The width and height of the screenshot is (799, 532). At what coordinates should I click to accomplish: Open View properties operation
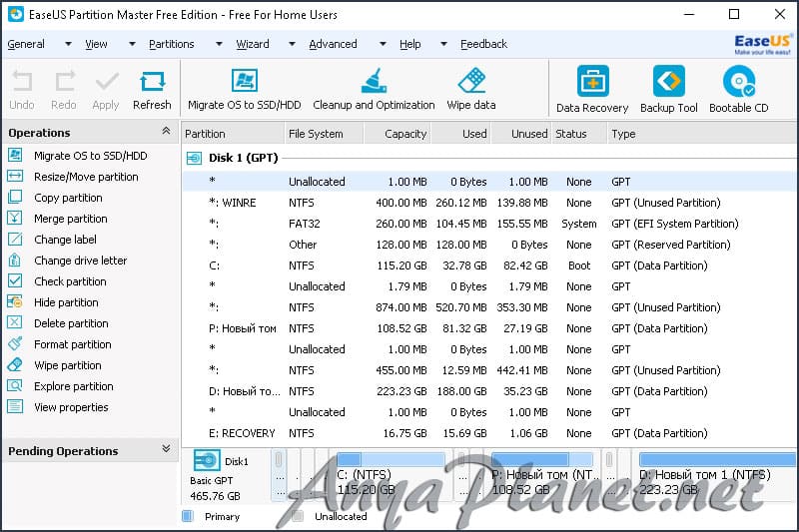71,407
